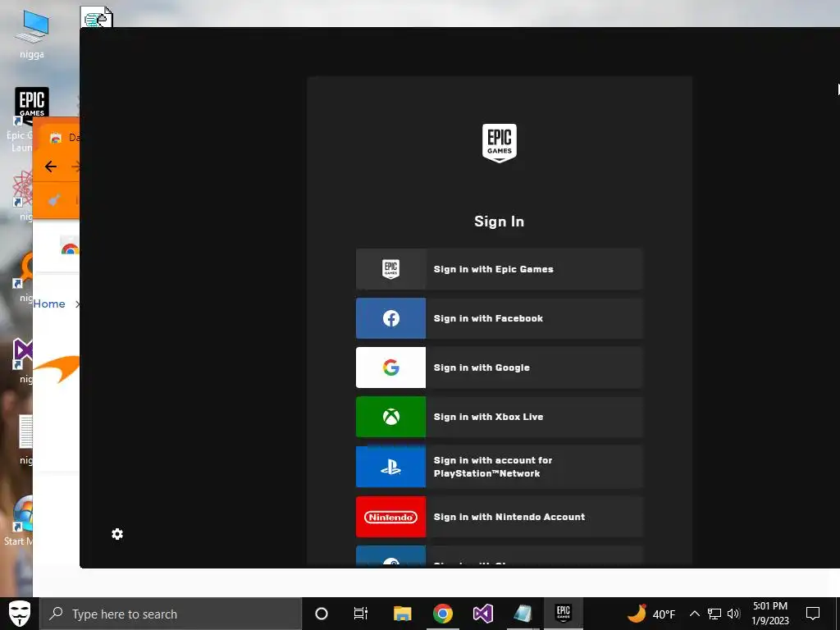The width and height of the screenshot is (840, 630).
Task: Focus the taskbar search box
Action: [x=171, y=614]
